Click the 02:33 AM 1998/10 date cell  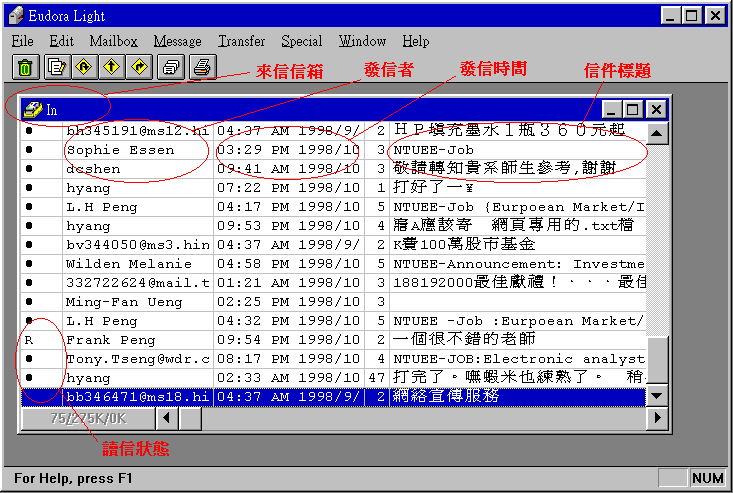[x=288, y=378]
